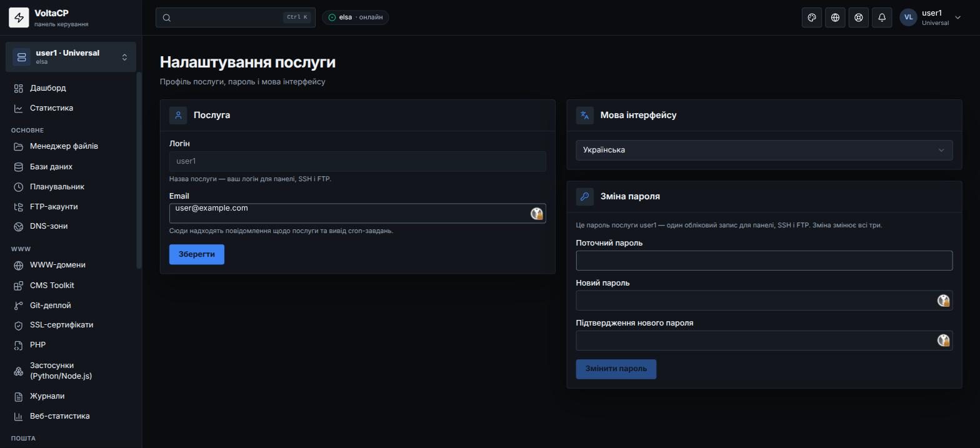Click the Змінити пароль button
The width and height of the screenshot is (980, 448).
[x=616, y=369]
